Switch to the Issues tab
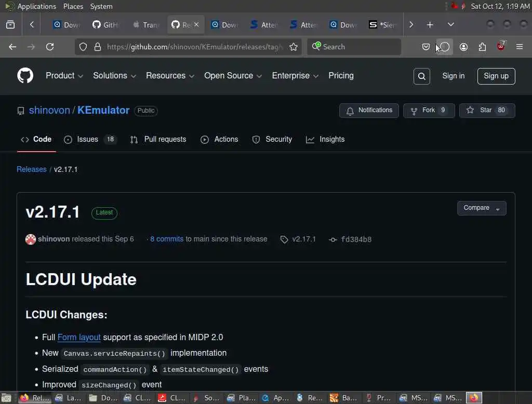Viewport: 532px width, 404px height. (90, 139)
